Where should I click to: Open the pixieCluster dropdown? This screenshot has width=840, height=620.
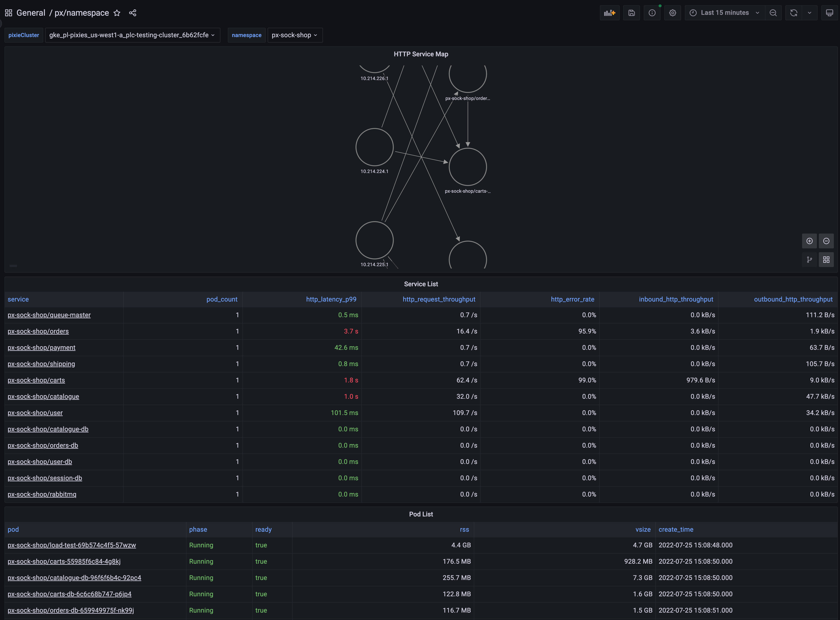(132, 35)
